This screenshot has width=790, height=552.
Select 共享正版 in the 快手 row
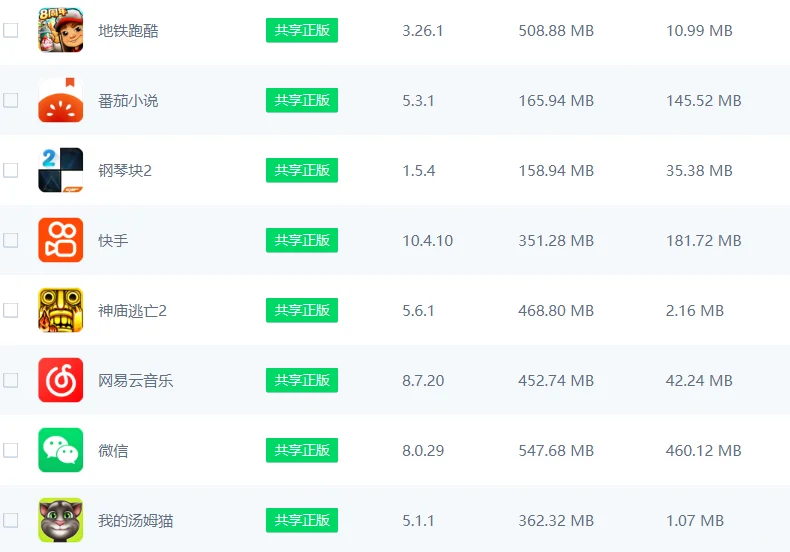pyautogui.click(x=302, y=240)
